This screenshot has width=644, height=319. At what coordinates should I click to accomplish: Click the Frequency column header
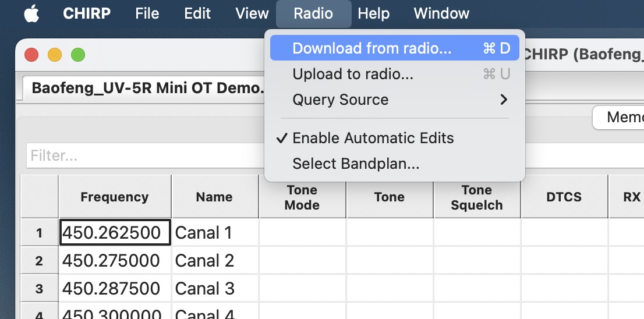point(115,197)
